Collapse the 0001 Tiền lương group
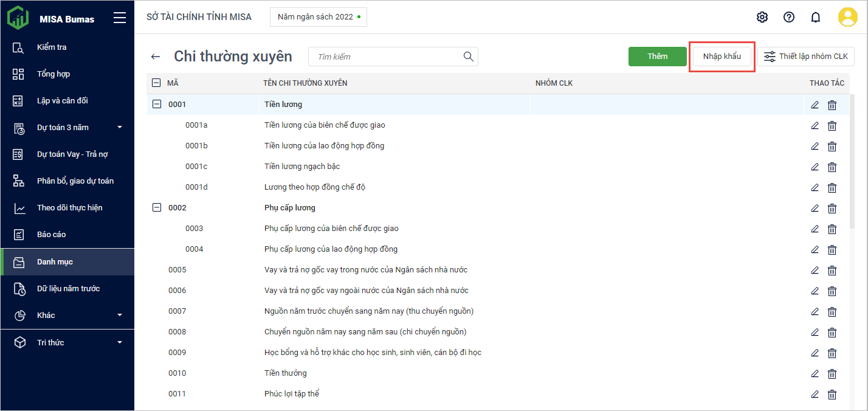 pos(157,105)
